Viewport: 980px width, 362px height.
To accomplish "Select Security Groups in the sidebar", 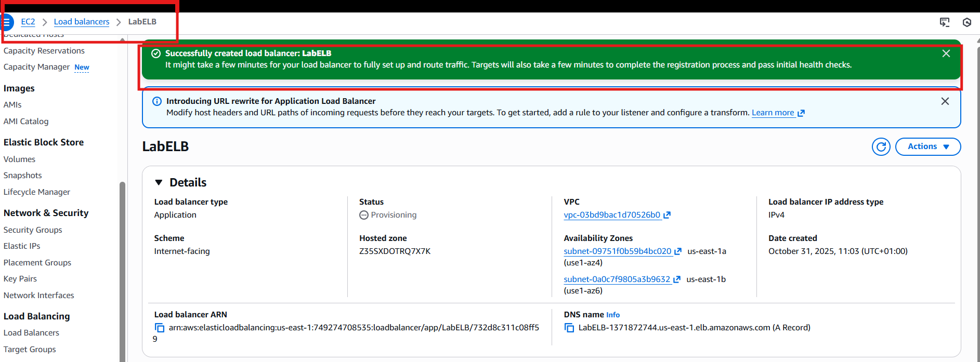I will (33, 230).
